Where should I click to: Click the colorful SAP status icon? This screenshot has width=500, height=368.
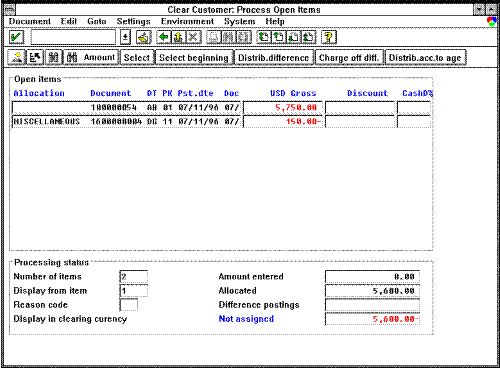(492, 22)
